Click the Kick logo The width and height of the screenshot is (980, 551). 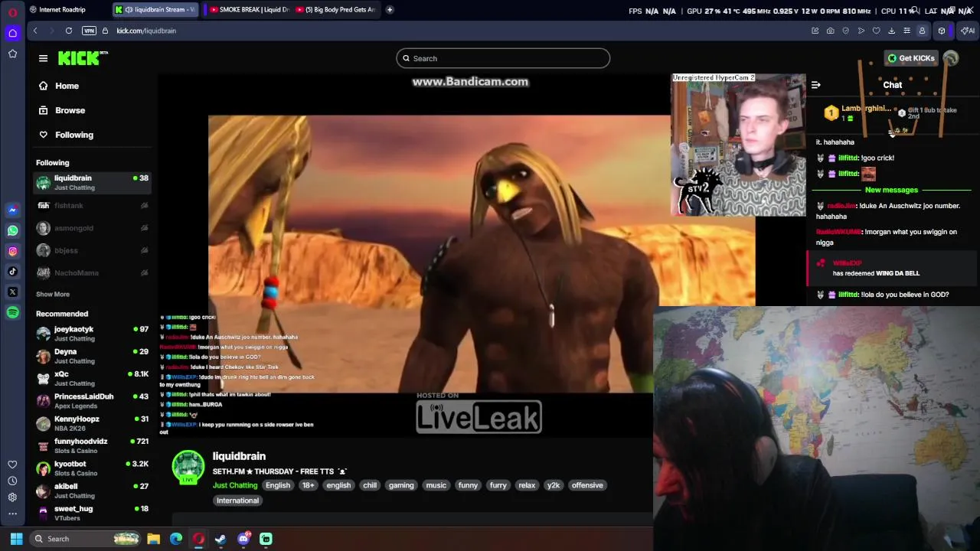(x=83, y=58)
